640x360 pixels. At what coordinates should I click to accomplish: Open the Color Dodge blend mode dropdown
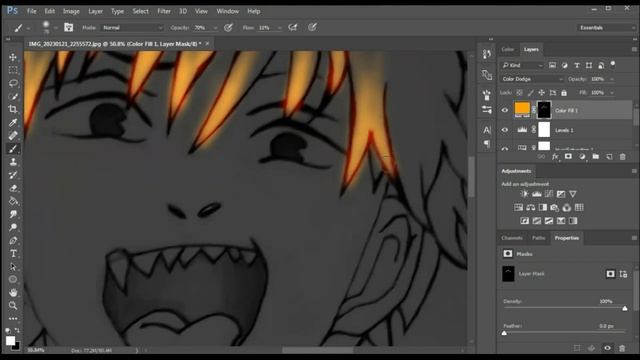click(532, 79)
